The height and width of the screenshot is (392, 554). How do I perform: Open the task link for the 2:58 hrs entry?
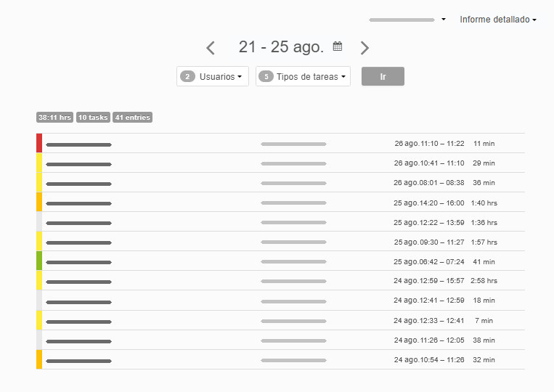[78, 282]
